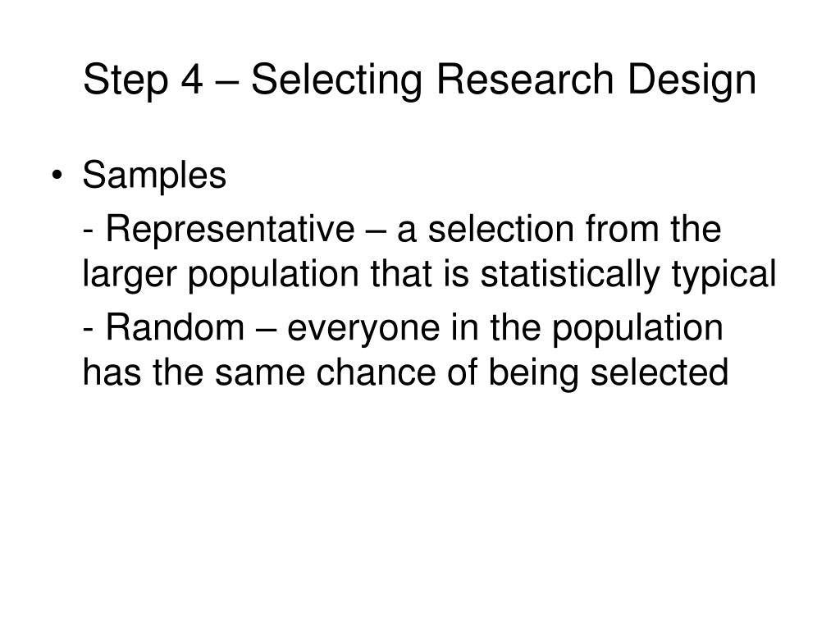Click the word 'from' in the Representative line
The image size is (840, 630).
pos(622,230)
